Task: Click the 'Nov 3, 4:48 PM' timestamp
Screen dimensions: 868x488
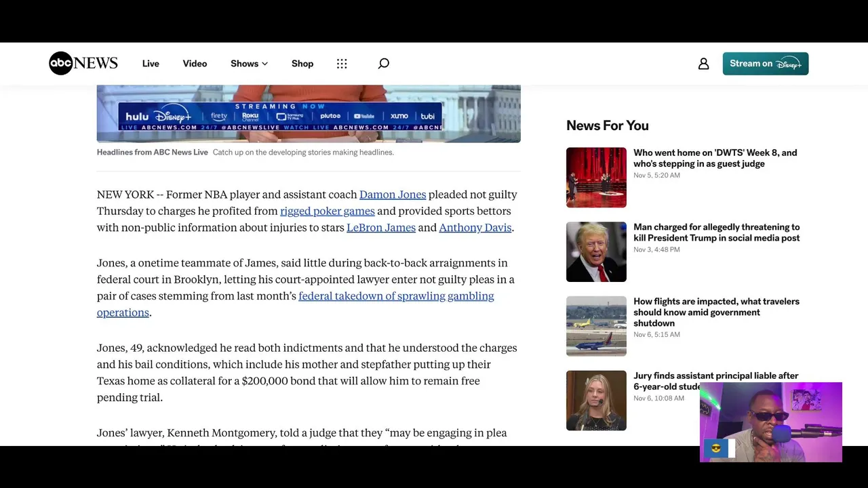Action: (x=656, y=250)
